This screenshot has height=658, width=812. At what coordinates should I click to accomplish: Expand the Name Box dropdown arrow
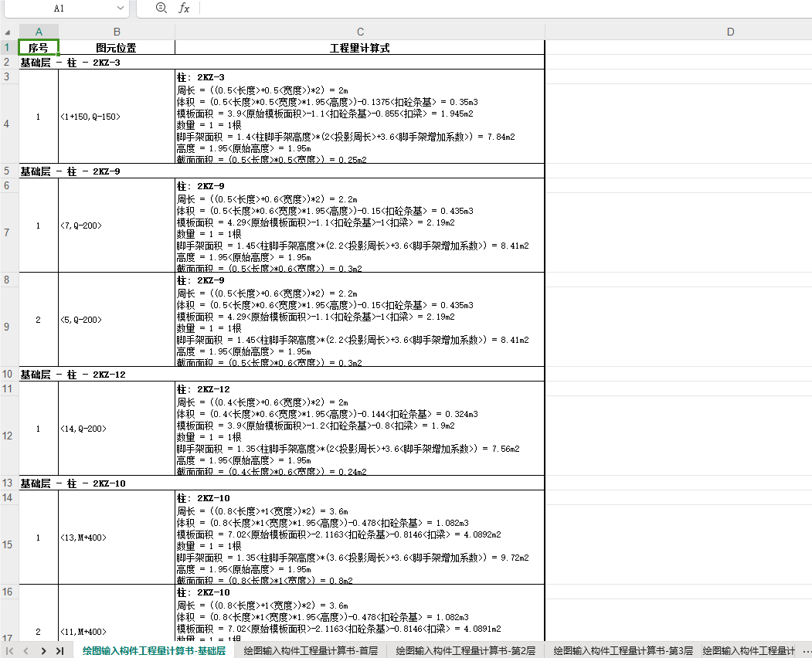pyautogui.click(x=121, y=8)
